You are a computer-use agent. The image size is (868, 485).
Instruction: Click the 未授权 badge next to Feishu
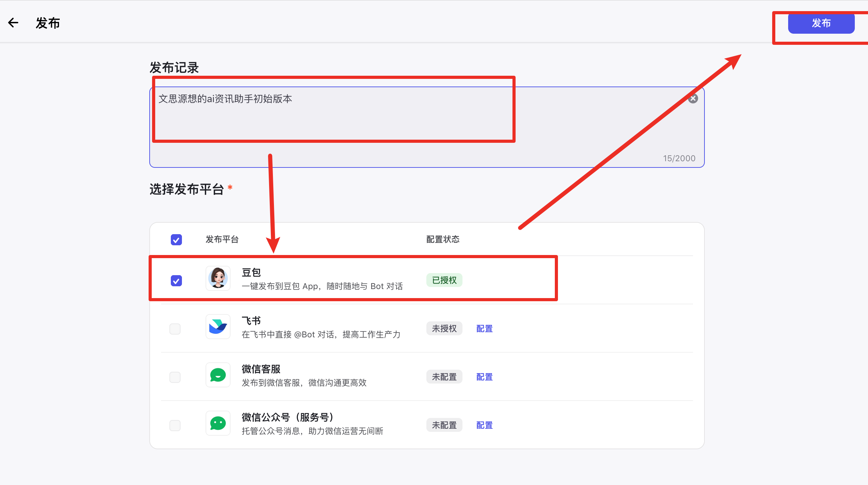point(444,329)
